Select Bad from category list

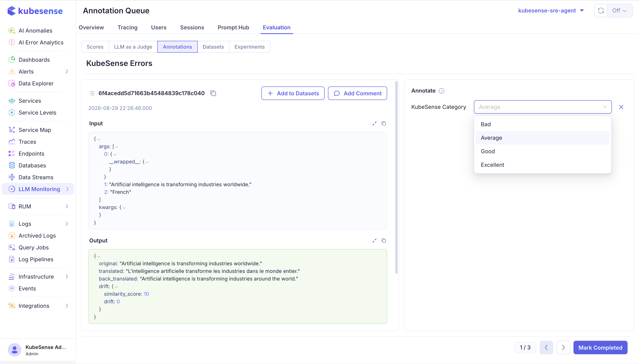[x=543, y=124]
